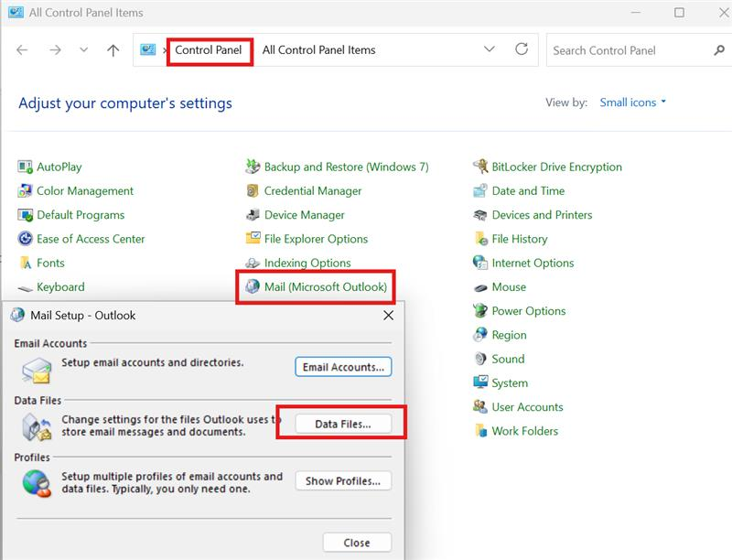This screenshot has width=732, height=560.
Task: Go back with the back arrow
Action: tap(22, 49)
